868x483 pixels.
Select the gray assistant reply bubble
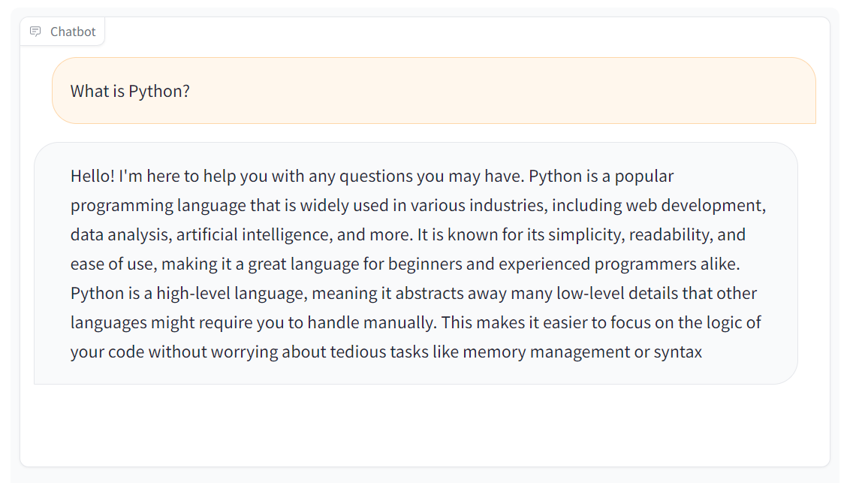(417, 263)
